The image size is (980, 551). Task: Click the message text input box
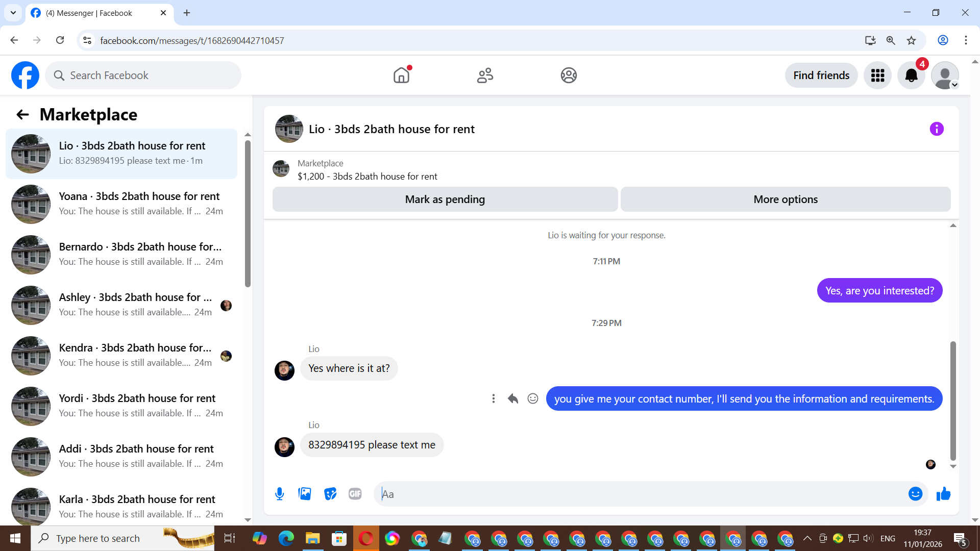(641, 494)
